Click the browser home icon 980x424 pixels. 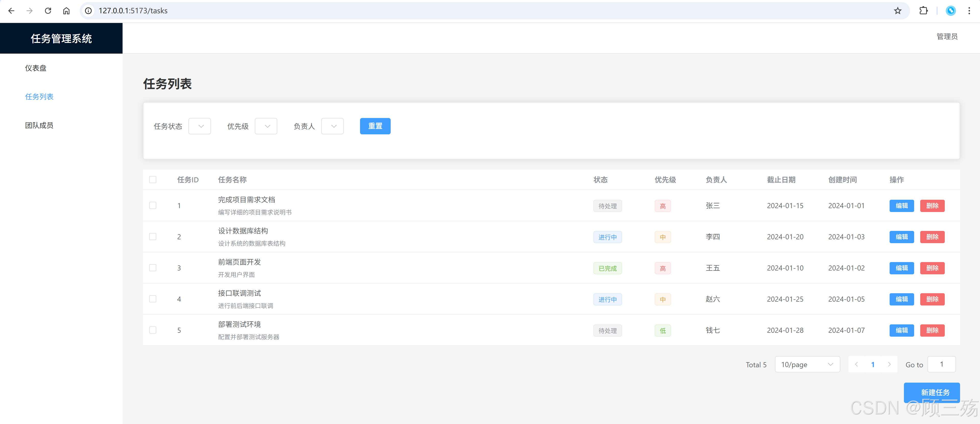(66, 11)
